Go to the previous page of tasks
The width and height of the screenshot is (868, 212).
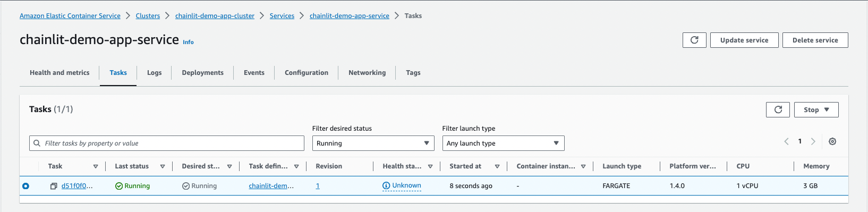pyautogui.click(x=786, y=141)
